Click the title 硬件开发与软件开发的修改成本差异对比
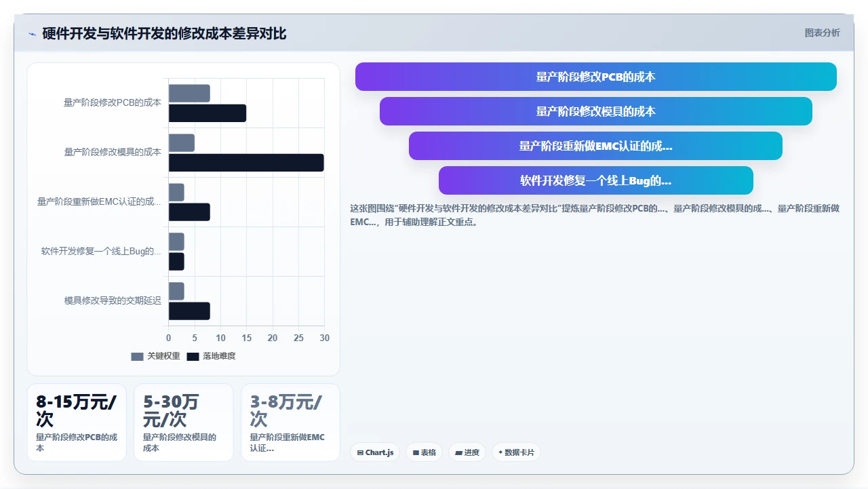Image resolution: width=868 pixels, height=489 pixels. [x=164, y=33]
